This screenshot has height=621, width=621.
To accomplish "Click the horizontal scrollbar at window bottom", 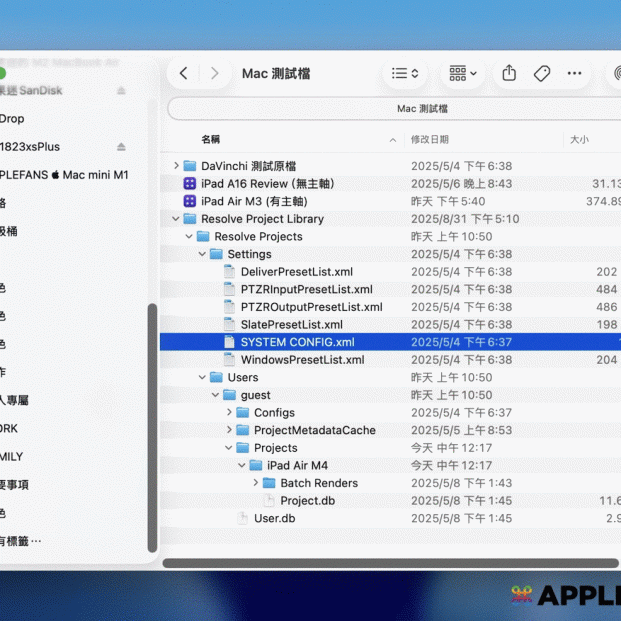I will pos(390,563).
